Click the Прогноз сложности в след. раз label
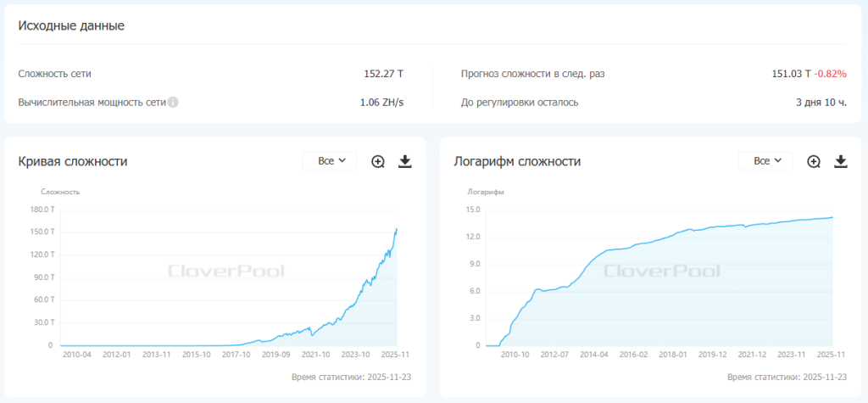The height and width of the screenshot is (403, 868). pyautogui.click(x=532, y=74)
